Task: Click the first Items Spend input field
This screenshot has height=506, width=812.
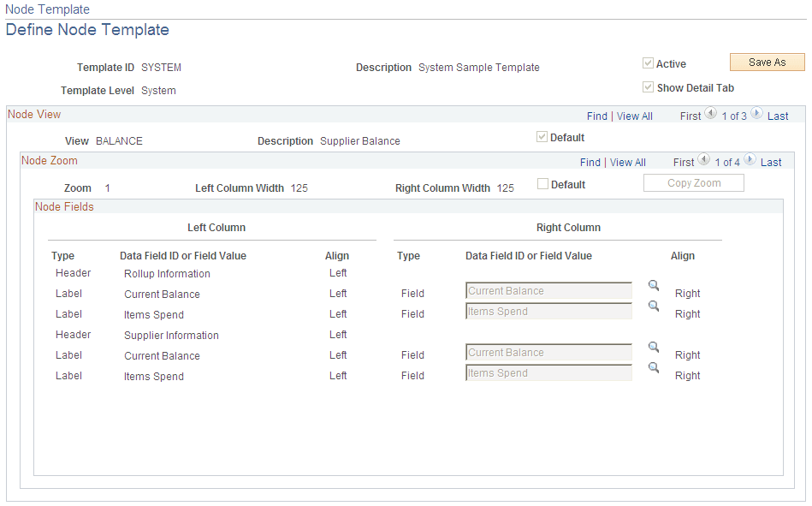Action: pyautogui.click(x=548, y=312)
